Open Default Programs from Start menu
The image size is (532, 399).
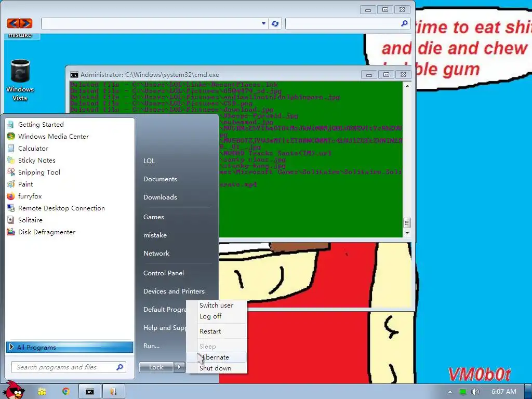pyautogui.click(x=165, y=310)
